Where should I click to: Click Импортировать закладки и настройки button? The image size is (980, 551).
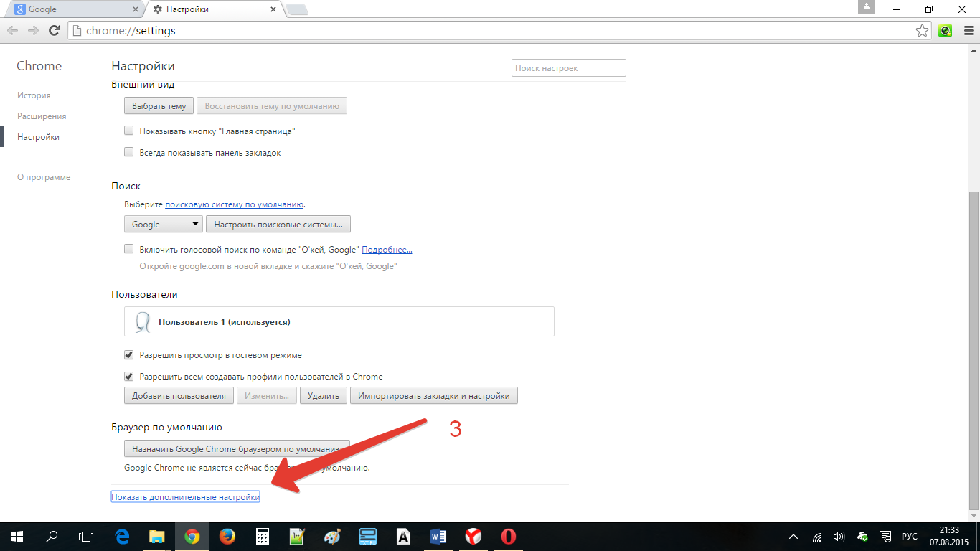tap(434, 395)
